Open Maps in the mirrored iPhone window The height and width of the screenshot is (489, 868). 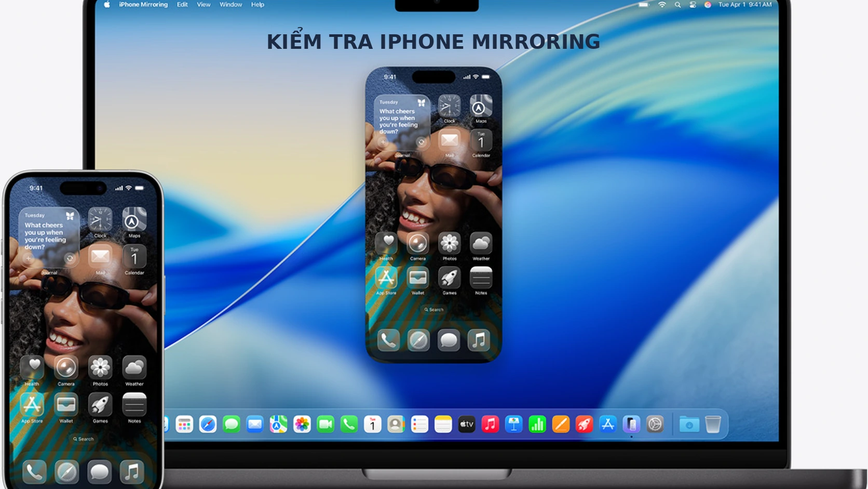point(481,105)
